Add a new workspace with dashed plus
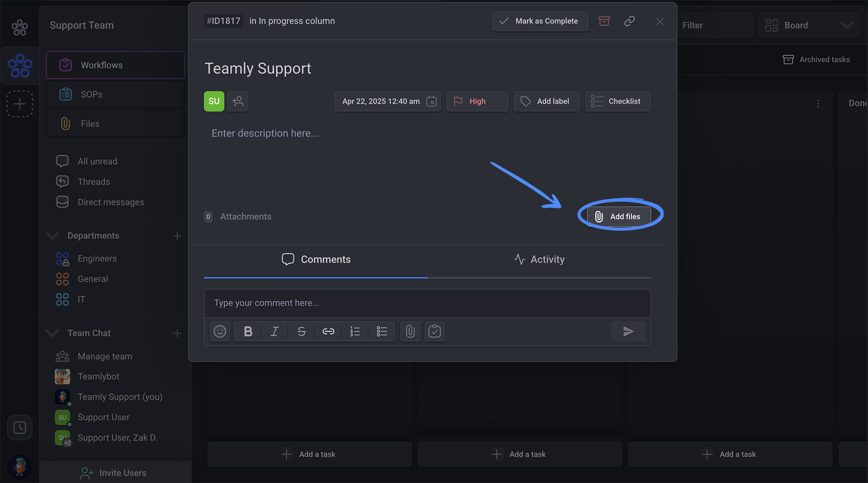The height and width of the screenshot is (483, 868). point(20,104)
